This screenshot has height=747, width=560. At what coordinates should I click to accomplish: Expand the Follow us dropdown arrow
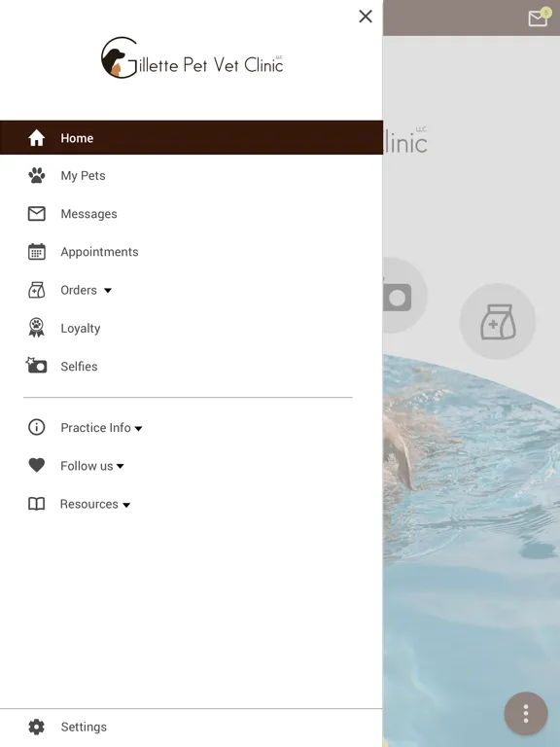coord(121,467)
